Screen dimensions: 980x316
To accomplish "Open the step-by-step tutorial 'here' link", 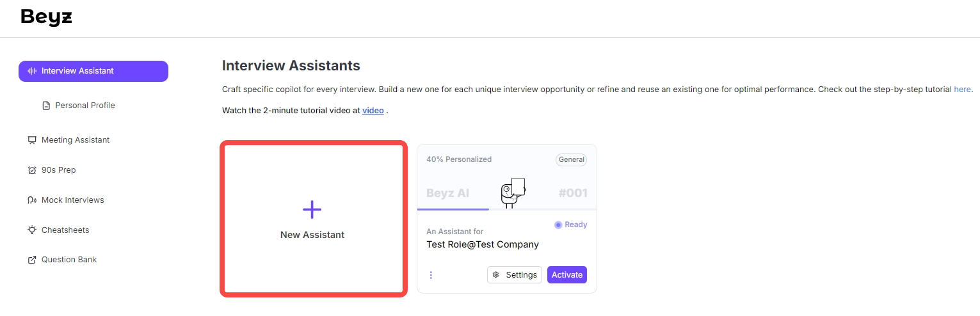I will (x=962, y=90).
